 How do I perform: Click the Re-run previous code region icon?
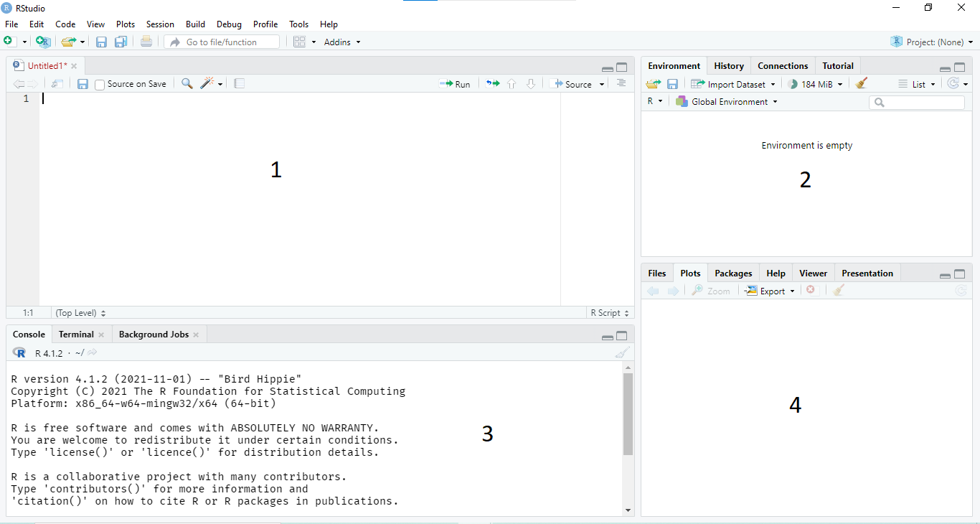pyautogui.click(x=492, y=84)
